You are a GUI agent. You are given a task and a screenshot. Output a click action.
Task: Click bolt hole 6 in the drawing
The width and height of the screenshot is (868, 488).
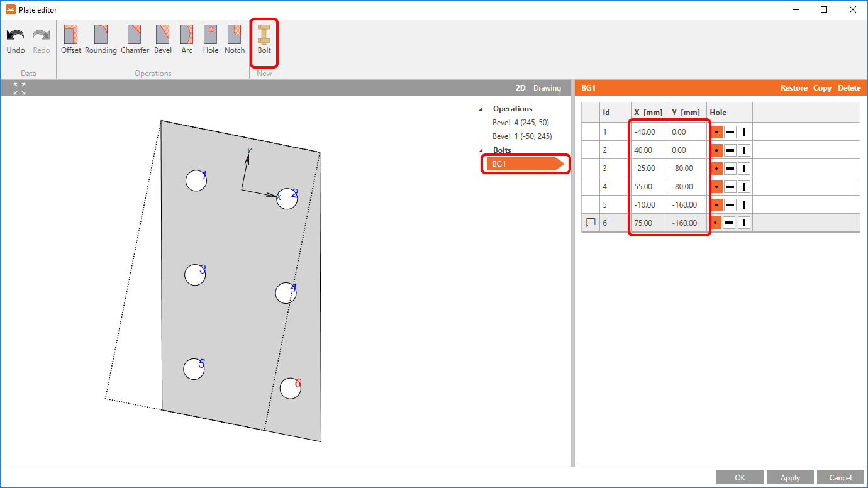(x=290, y=388)
